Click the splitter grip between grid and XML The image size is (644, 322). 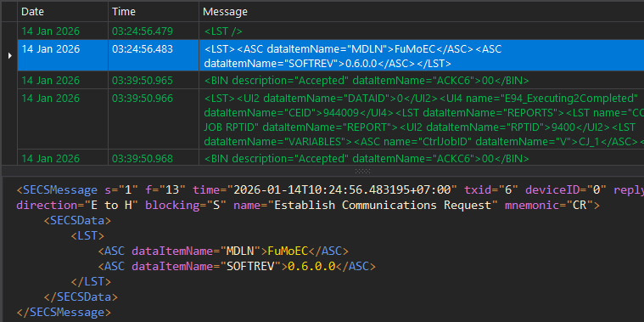click(362, 171)
